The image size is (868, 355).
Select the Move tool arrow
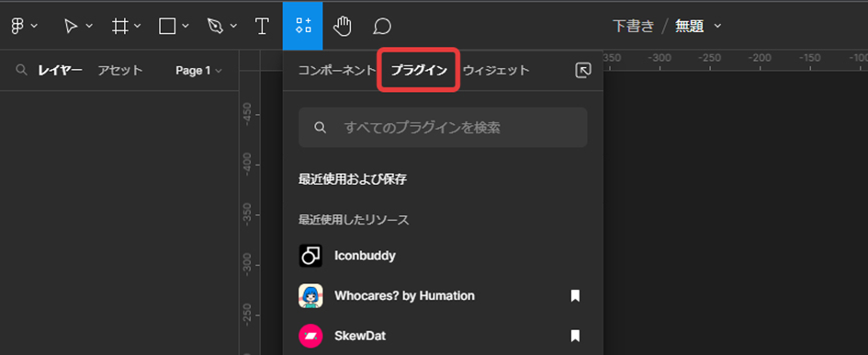tap(72, 26)
